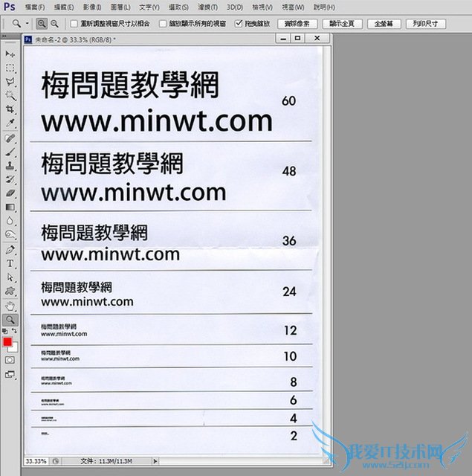The height and width of the screenshot is (476, 472).
Task: Open the white background color picker
Action: pyautogui.click(x=15, y=348)
